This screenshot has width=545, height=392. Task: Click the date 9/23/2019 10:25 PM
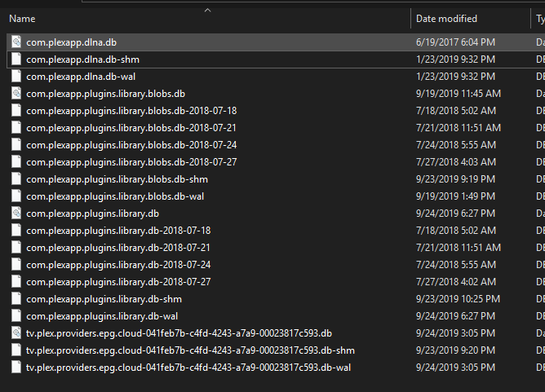(458, 299)
